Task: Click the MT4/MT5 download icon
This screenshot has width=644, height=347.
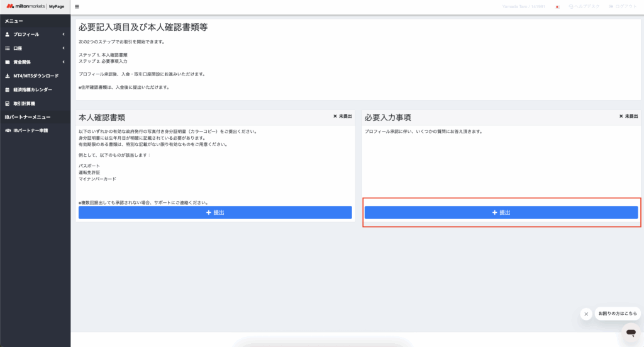Action: 8,76
